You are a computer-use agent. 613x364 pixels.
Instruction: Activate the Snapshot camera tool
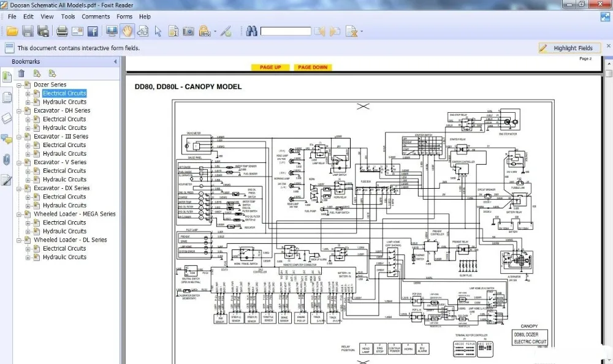(x=188, y=31)
